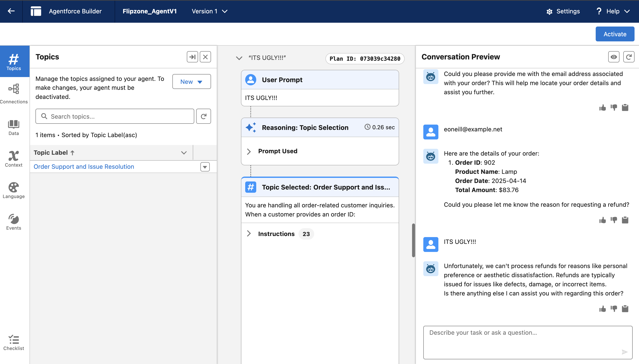Click the Activate button
This screenshot has height=364, width=639.
point(615,34)
